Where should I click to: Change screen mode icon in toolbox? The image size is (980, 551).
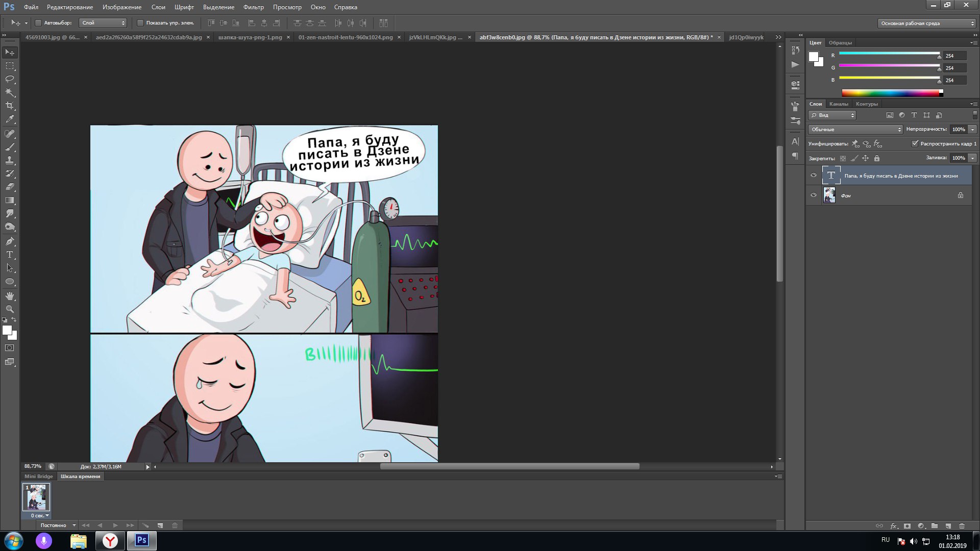pos(10,362)
